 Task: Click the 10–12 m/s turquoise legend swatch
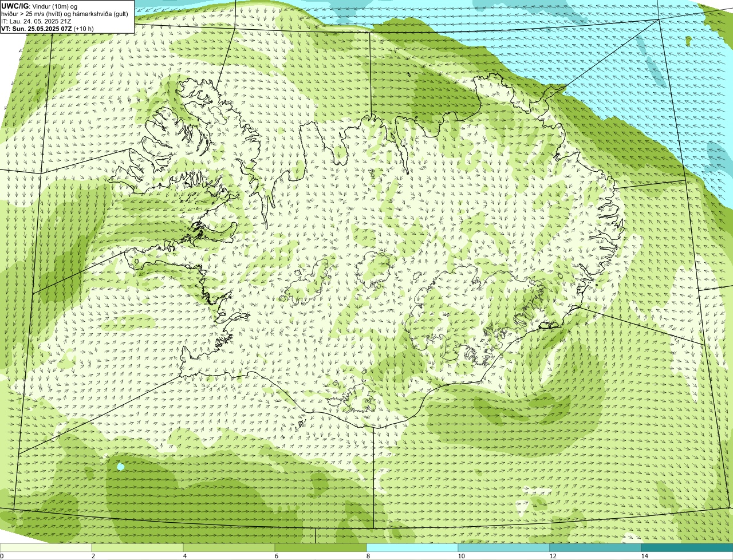coord(504,547)
